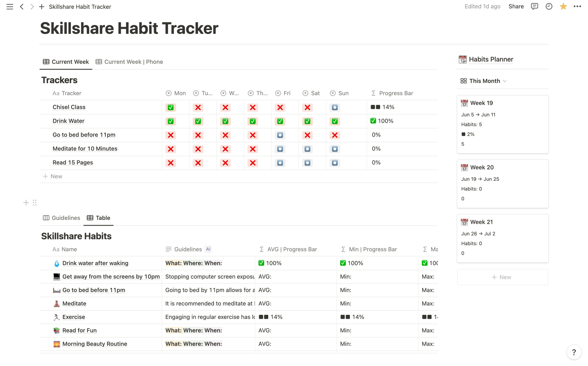588x366 pixels.
Task: Select the Table view tab
Action: (x=98, y=218)
